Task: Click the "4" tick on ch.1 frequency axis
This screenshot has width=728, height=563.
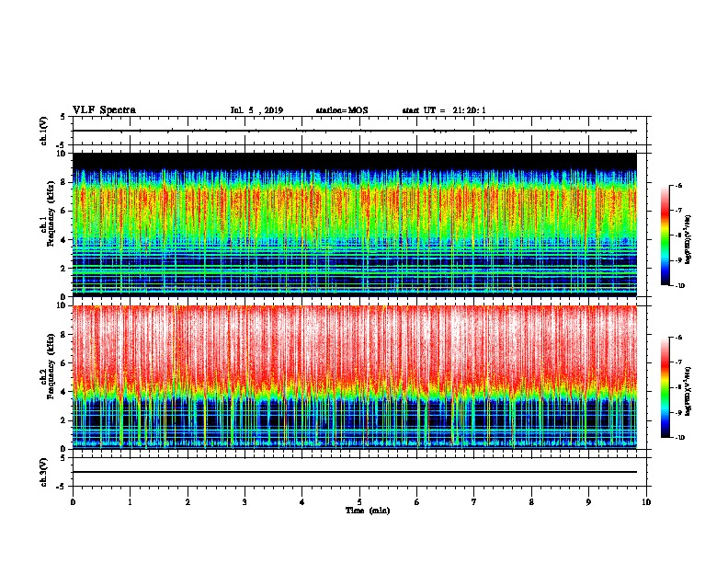Action: 63,240
